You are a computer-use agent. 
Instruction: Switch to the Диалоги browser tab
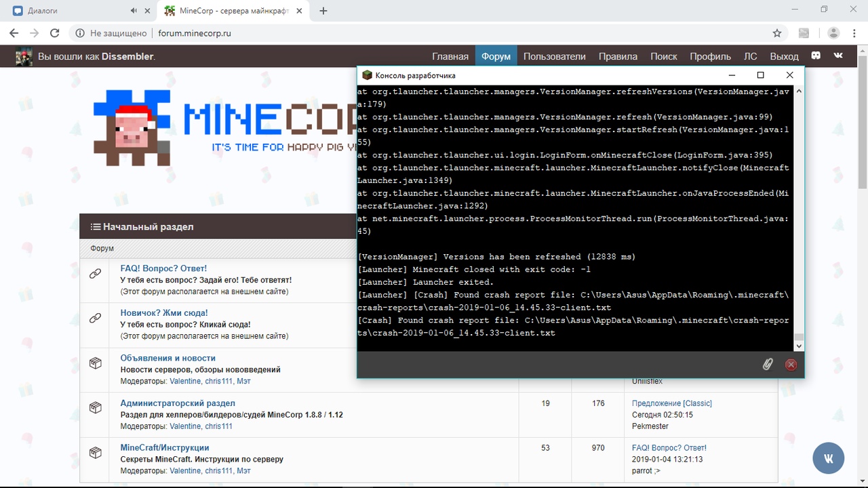click(79, 11)
